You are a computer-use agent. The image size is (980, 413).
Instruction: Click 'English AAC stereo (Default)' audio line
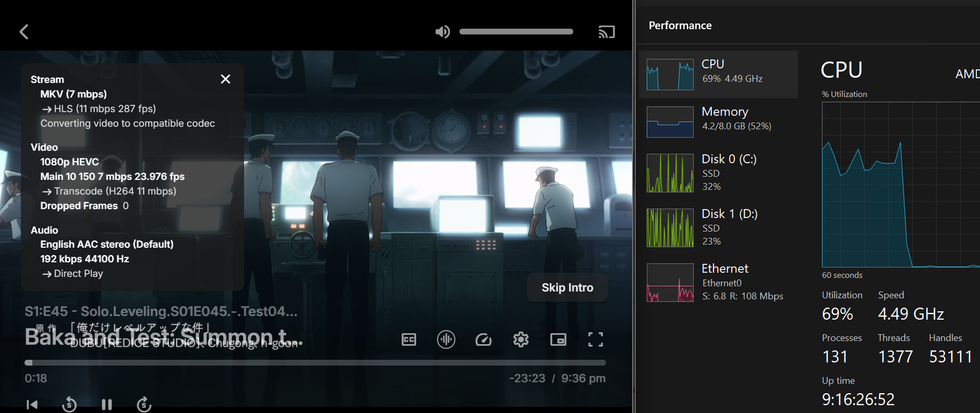point(107,245)
